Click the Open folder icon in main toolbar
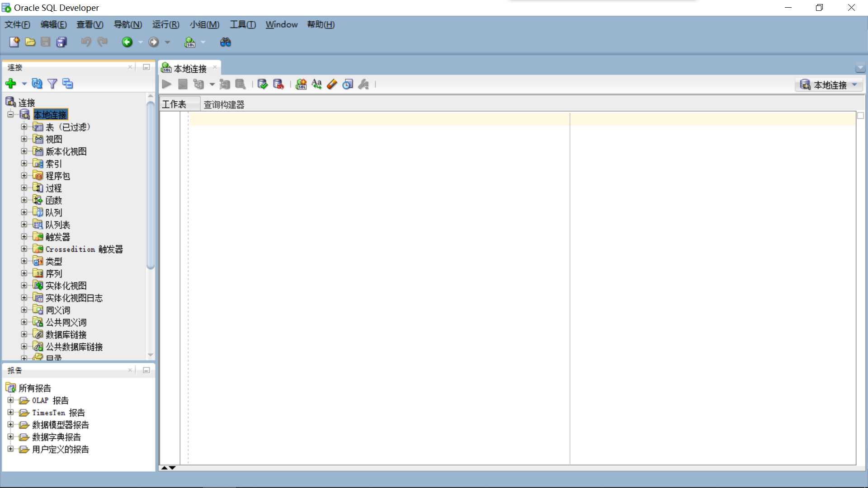 pos(30,42)
